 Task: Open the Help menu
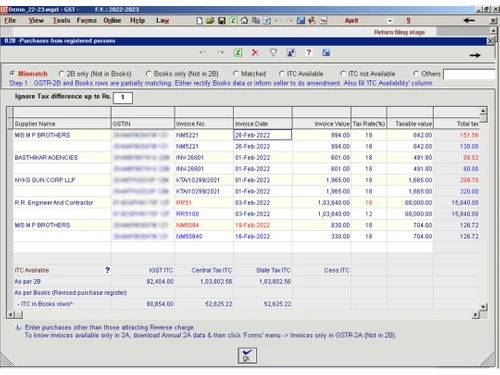(x=137, y=21)
